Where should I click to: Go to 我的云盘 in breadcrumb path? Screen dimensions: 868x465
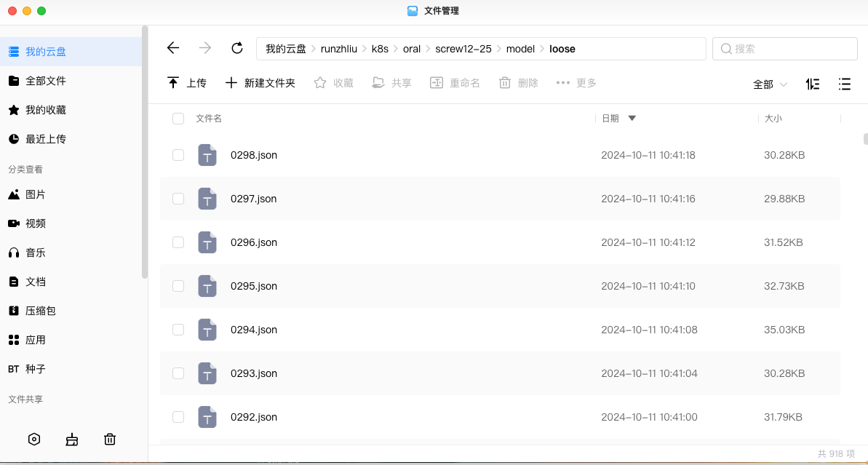click(286, 49)
